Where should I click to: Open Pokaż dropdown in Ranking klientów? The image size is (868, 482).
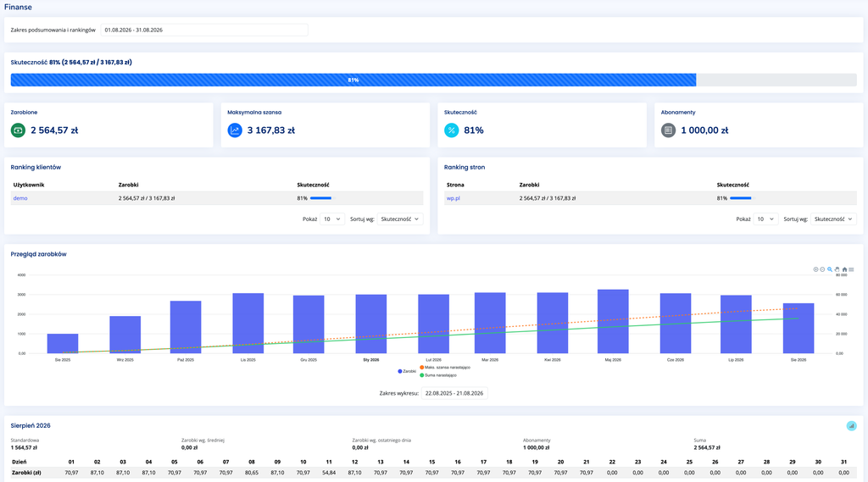pos(332,219)
